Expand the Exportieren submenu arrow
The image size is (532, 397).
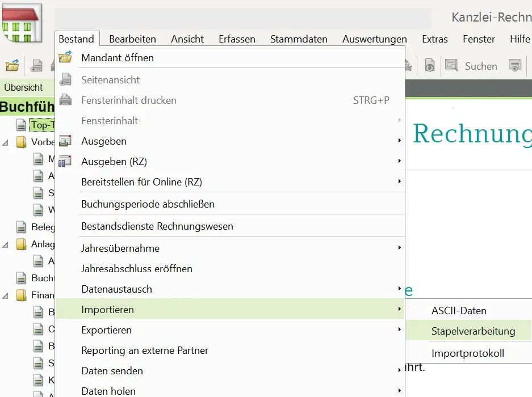tap(399, 330)
